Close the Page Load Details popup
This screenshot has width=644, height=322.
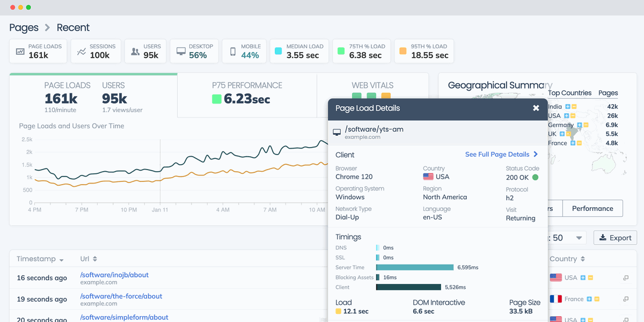536,108
